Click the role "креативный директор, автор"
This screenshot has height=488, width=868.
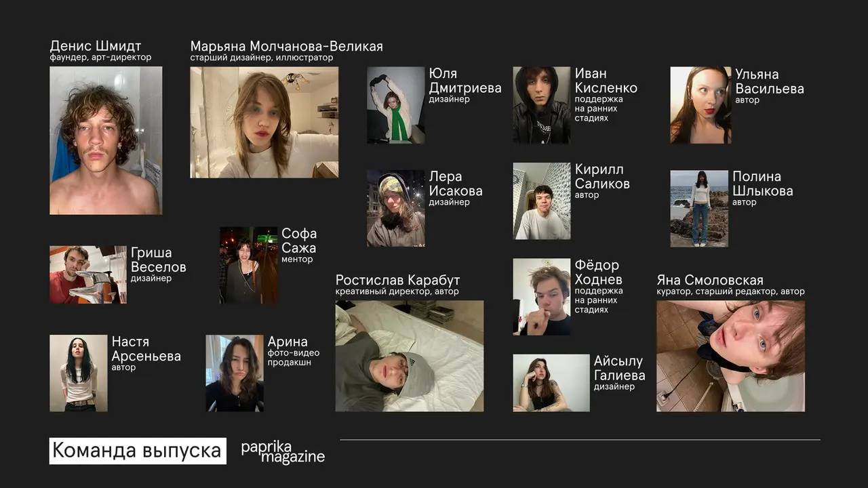point(397,292)
